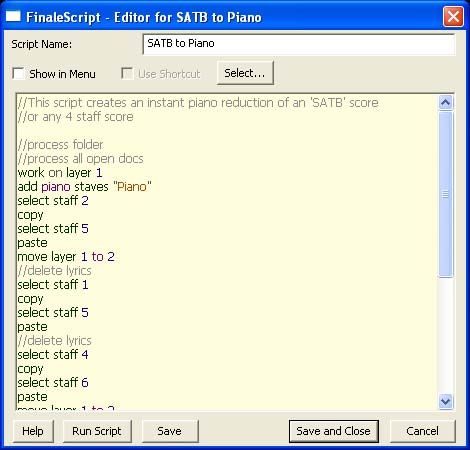This screenshot has height=450, width=470.
Task: Click the Help button
Action: (x=33, y=431)
